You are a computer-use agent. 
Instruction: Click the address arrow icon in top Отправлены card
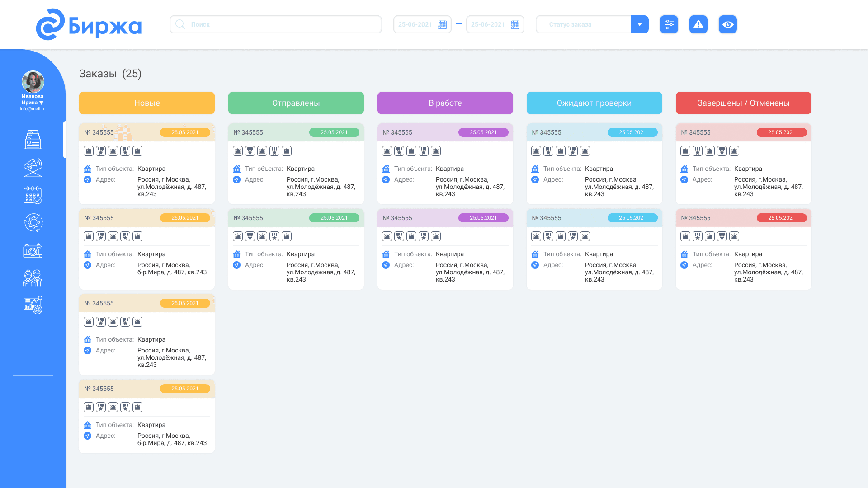click(236, 180)
